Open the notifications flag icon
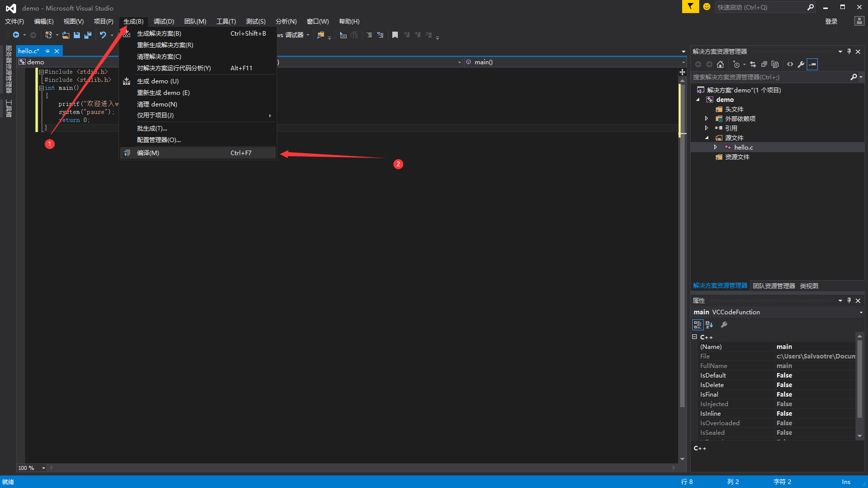 (x=690, y=7)
